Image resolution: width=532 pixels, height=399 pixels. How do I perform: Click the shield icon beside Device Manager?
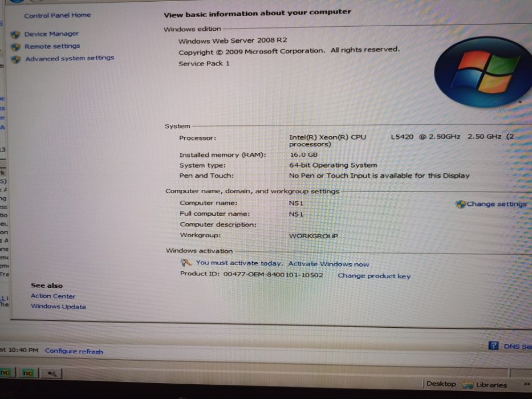point(15,35)
